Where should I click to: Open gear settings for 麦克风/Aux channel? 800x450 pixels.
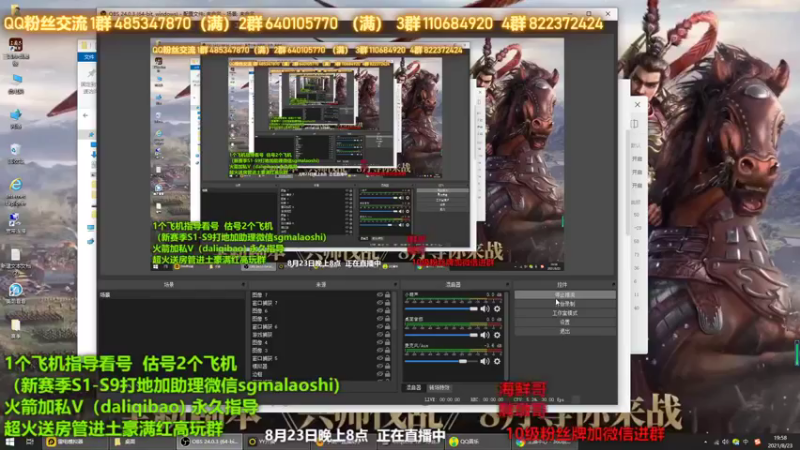[497, 361]
